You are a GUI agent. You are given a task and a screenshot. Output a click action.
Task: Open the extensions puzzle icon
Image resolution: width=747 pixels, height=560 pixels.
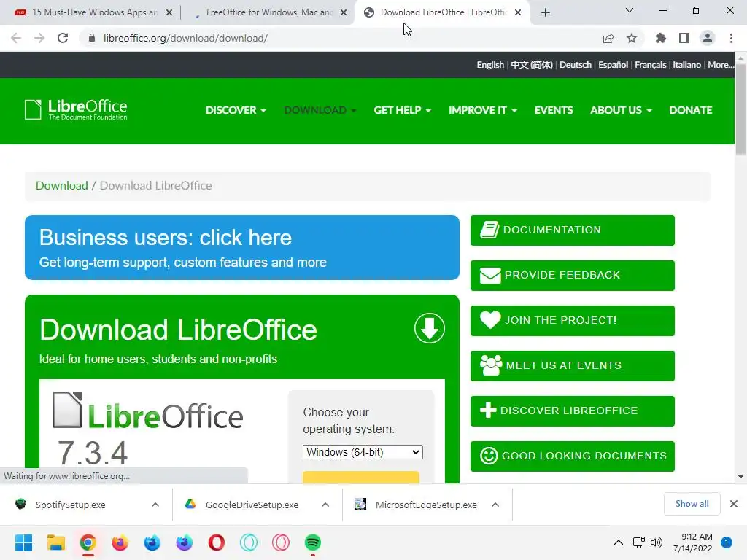(x=661, y=38)
